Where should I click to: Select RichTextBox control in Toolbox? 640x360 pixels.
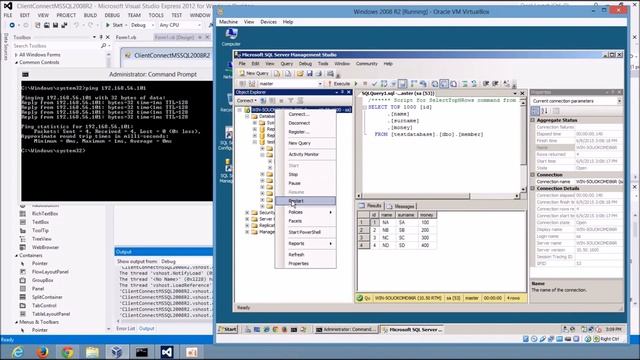point(45,213)
